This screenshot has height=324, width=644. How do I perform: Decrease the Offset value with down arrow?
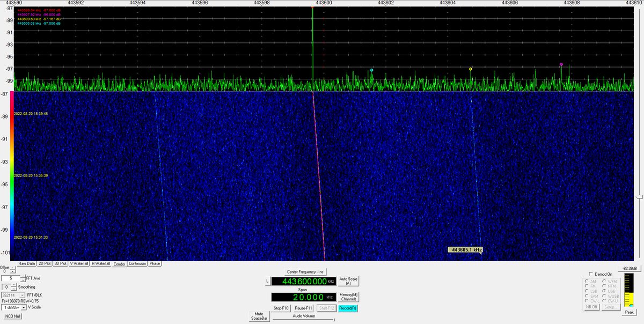(13, 272)
